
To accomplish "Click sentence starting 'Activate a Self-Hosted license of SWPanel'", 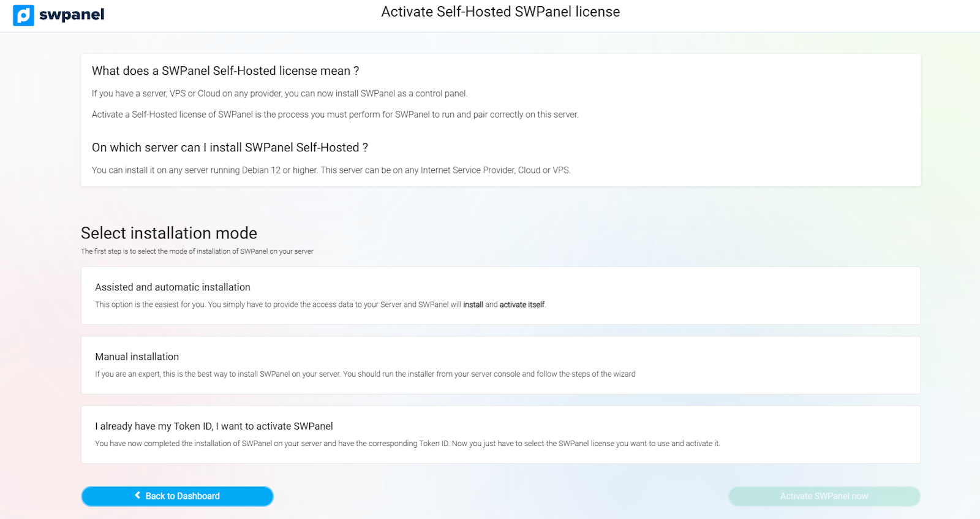I will 335,115.
